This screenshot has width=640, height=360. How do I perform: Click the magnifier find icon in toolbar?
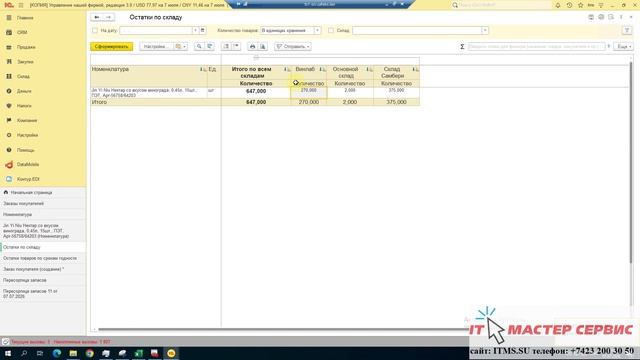(x=199, y=47)
